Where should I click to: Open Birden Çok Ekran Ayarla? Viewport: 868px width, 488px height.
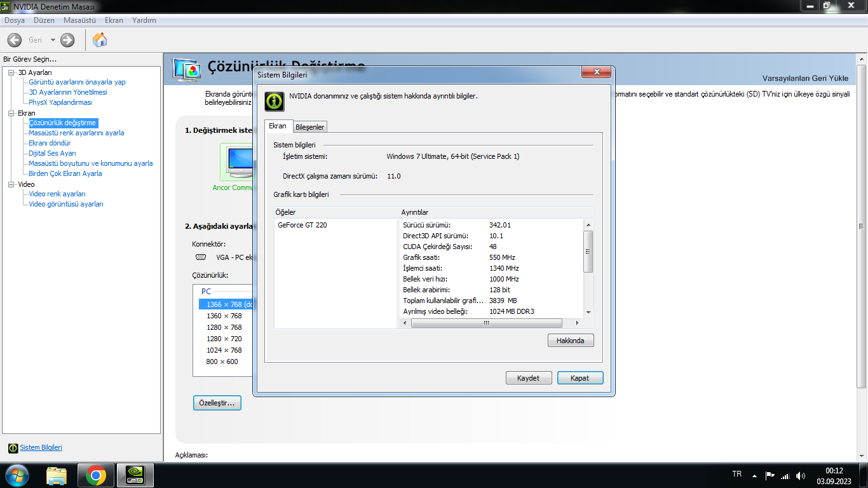point(65,173)
